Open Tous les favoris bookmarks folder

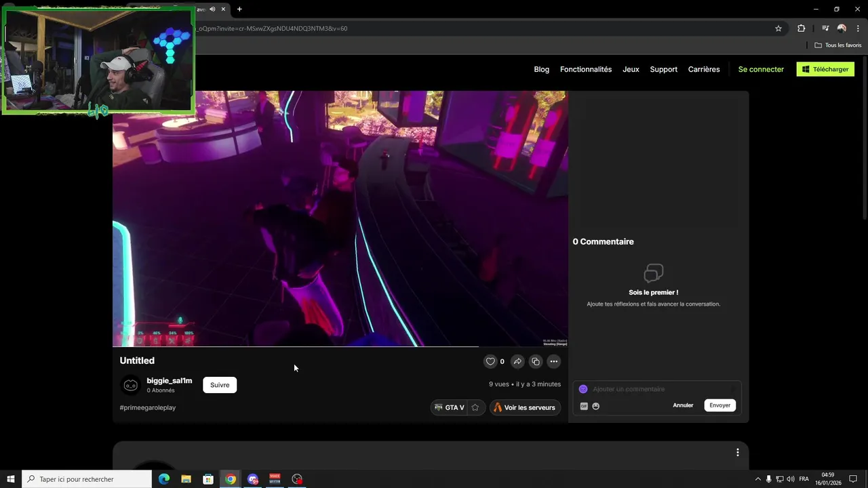tap(838, 45)
